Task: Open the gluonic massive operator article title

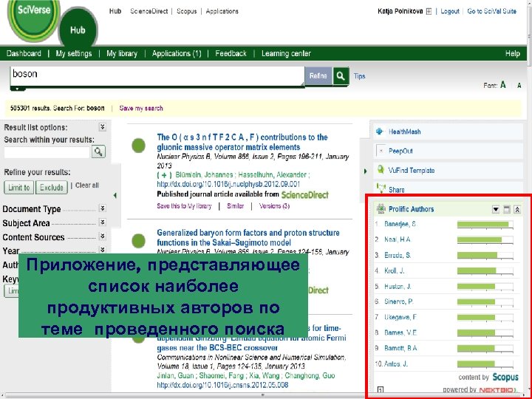Action: point(242,142)
